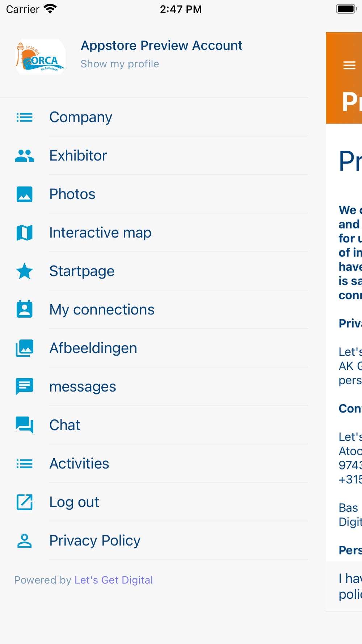Tap the Privacy Policy person icon

25,540
